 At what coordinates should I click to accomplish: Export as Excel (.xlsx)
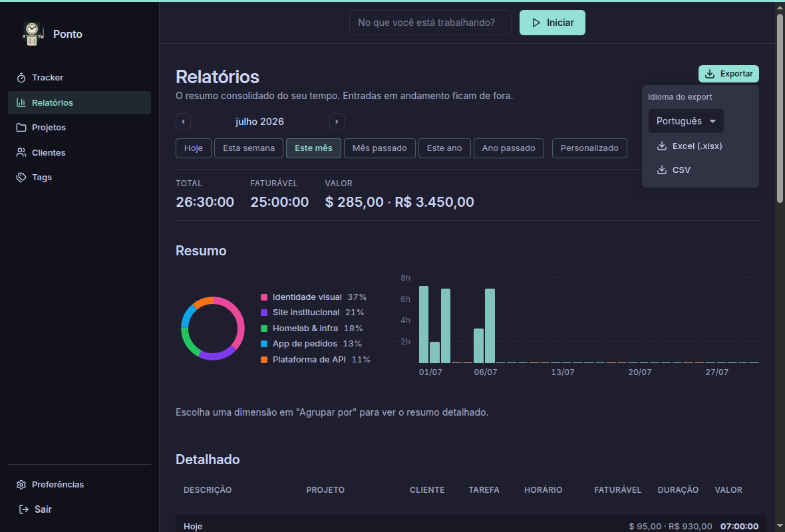[700, 146]
